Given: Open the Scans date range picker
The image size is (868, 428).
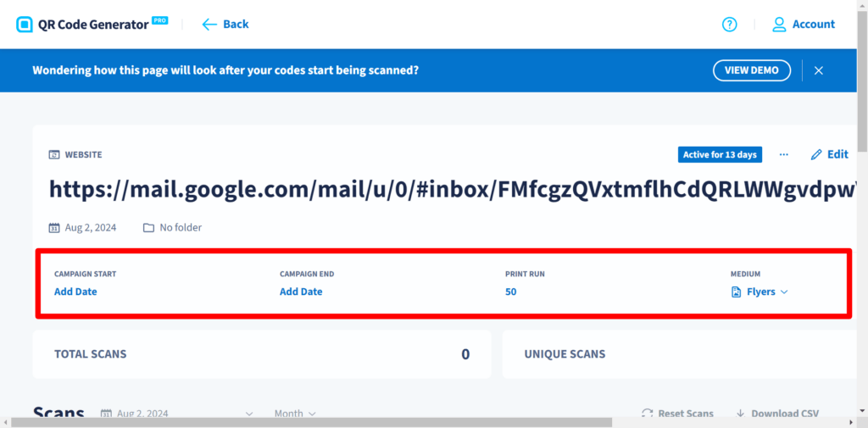Looking at the screenshot, I should tap(177, 413).
